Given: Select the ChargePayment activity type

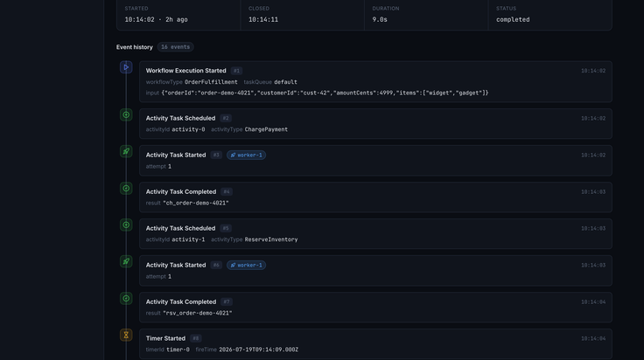Looking at the screenshot, I should coord(266,129).
